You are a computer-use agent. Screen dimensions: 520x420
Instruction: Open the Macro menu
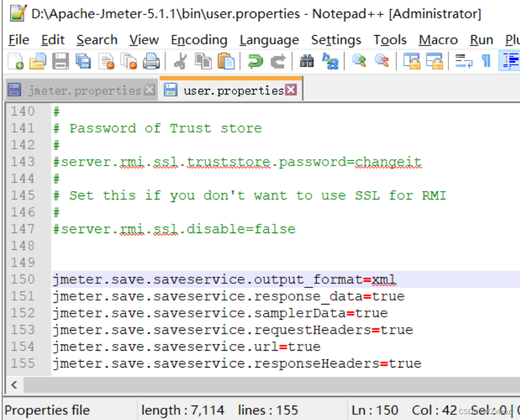pos(437,40)
